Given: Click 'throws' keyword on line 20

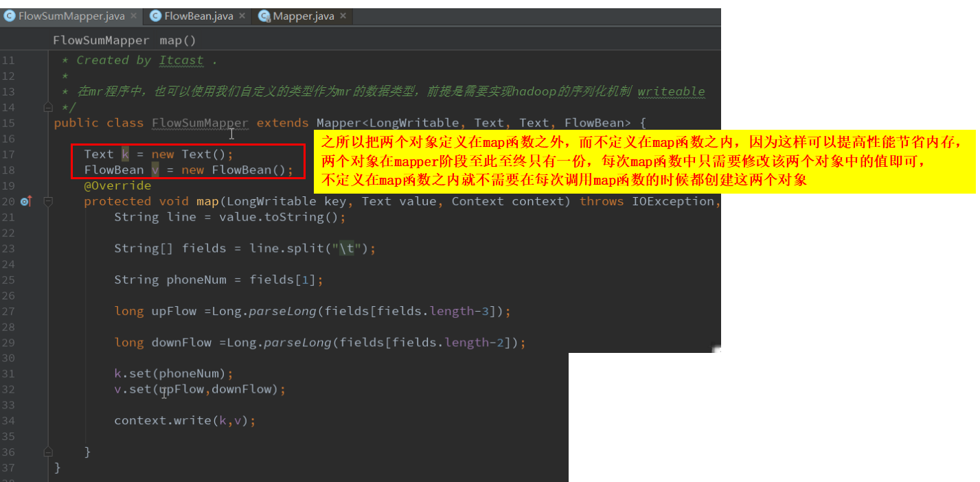Looking at the screenshot, I should (602, 201).
